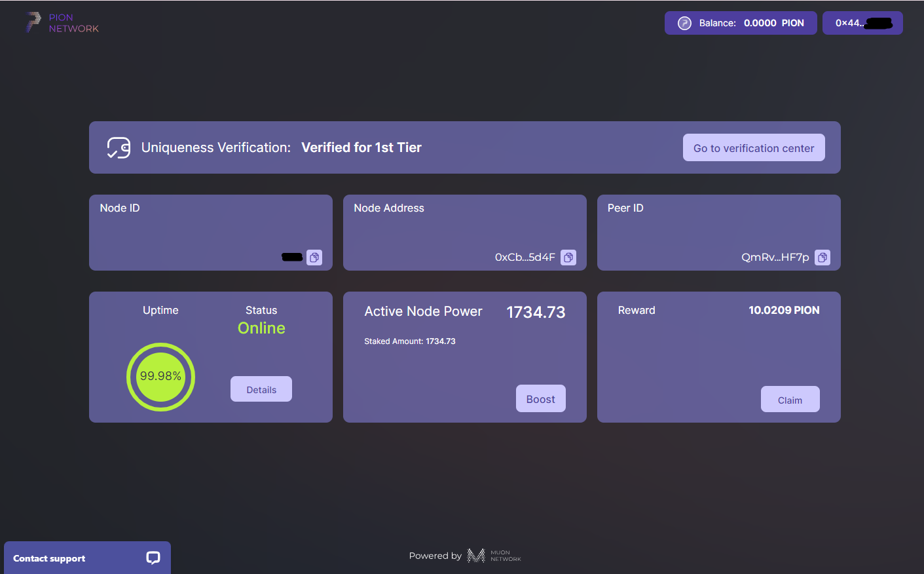Go to verification center
Screen dimensions: 924x574
point(754,148)
